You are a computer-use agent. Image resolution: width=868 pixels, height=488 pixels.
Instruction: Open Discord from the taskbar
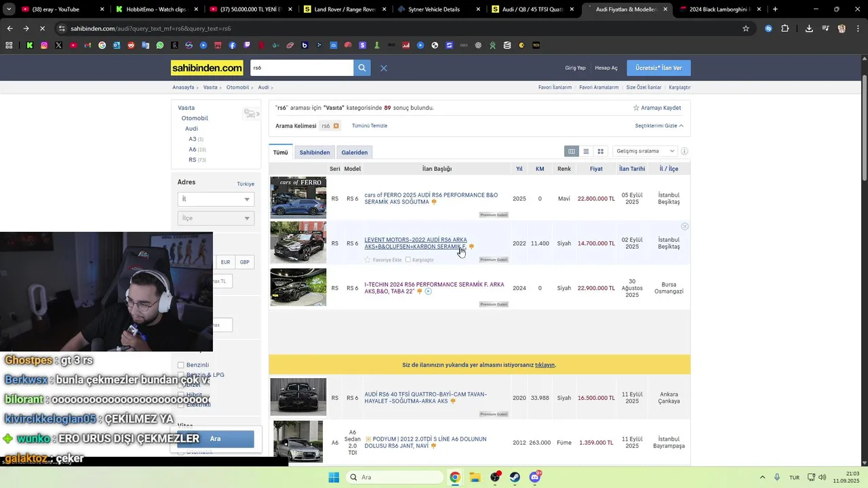point(535,477)
